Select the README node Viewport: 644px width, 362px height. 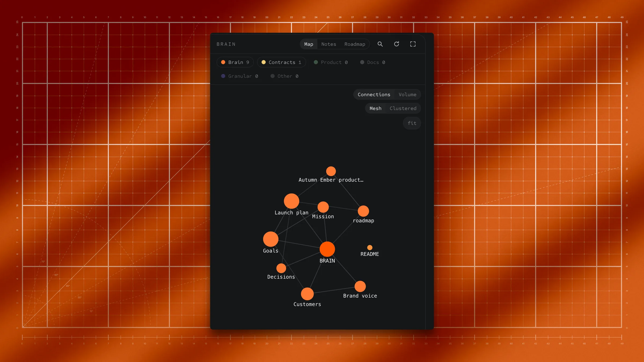(x=370, y=248)
